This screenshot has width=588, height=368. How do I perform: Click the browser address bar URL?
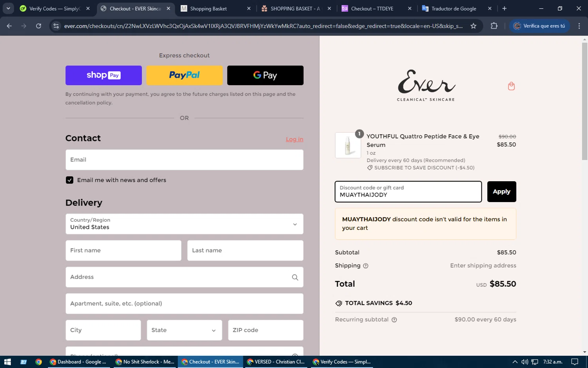[263, 26]
